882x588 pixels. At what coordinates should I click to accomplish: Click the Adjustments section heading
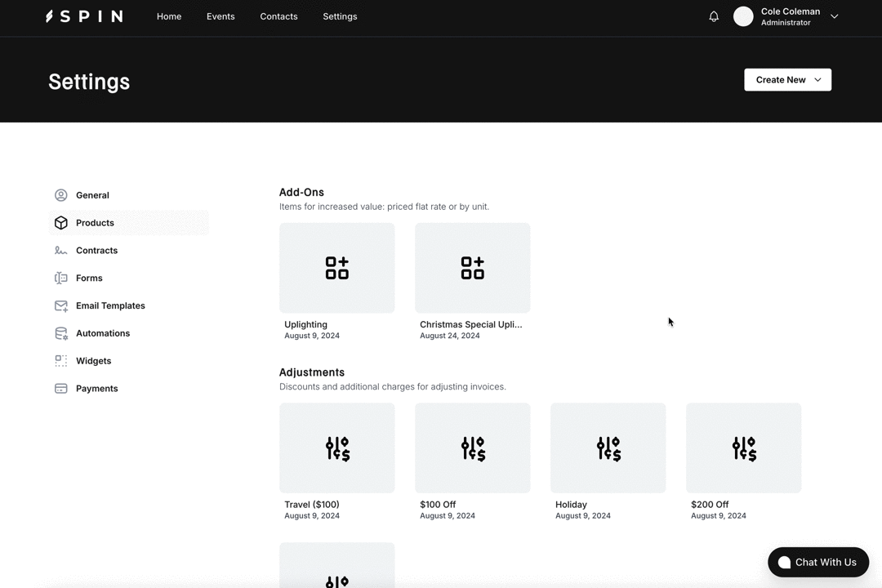click(312, 372)
